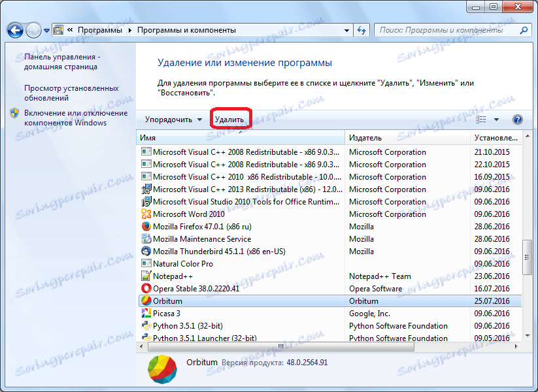Click the change view icon
The image size is (538, 392).
[481, 120]
